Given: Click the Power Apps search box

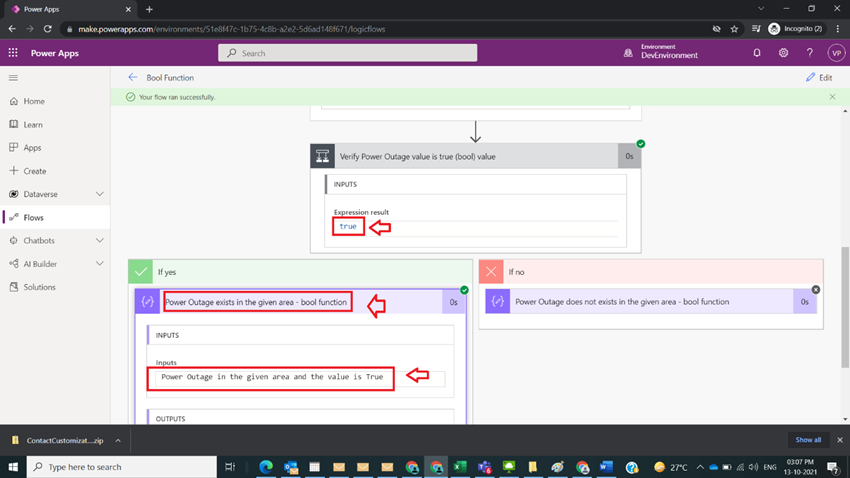Looking at the screenshot, I should 347,53.
